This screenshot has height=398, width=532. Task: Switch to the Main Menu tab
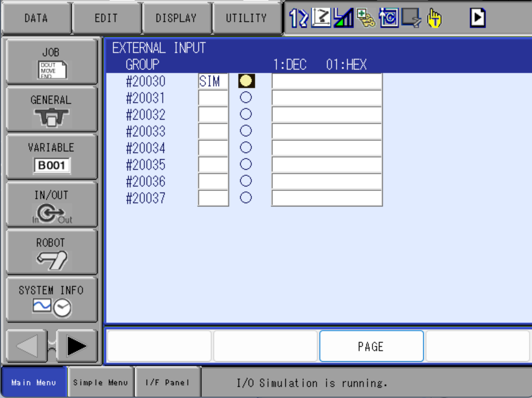point(34,382)
